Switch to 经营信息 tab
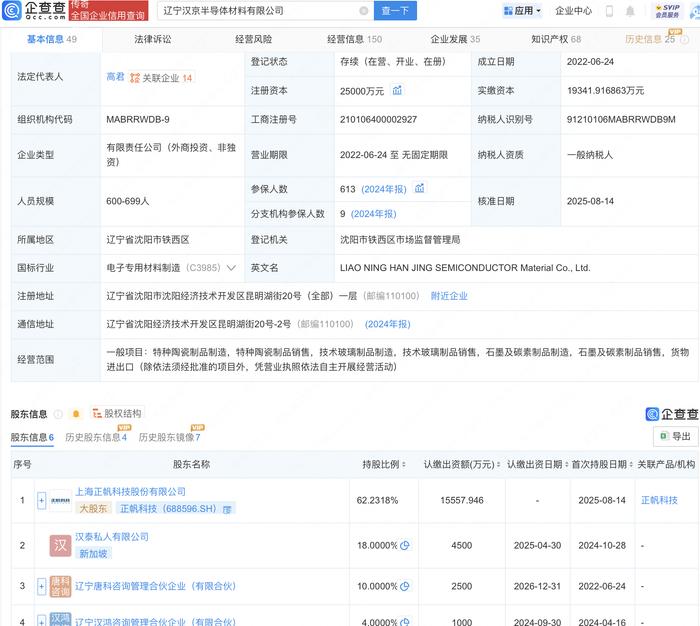This screenshot has height=626, width=700. pyautogui.click(x=354, y=39)
